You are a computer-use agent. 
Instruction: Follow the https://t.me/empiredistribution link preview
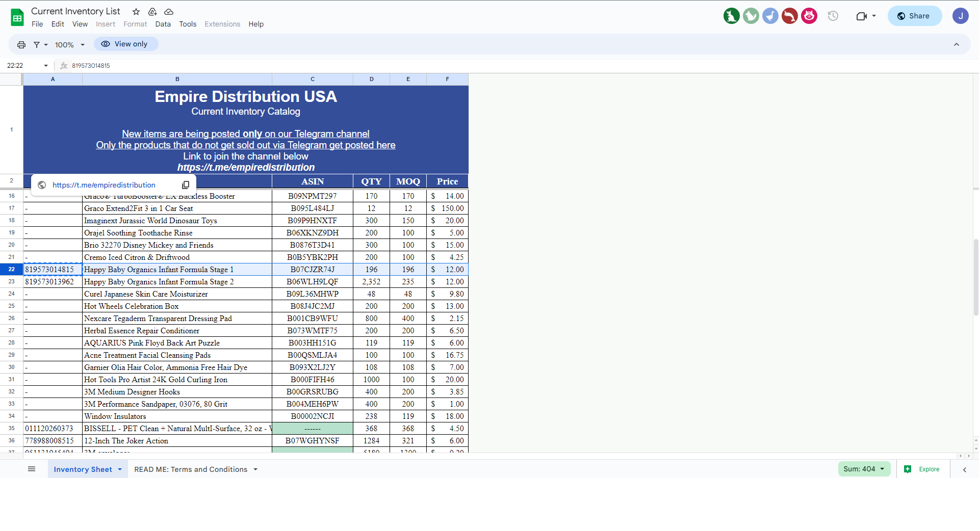coord(104,185)
